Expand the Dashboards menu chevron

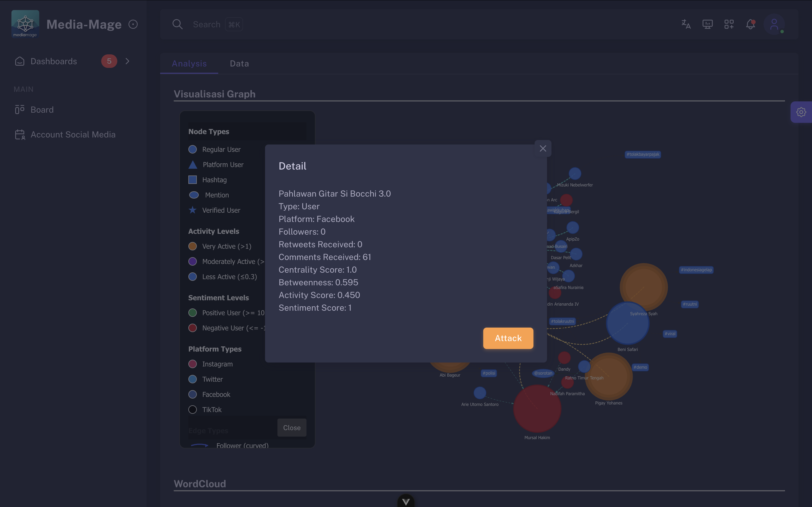coord(127,61)
